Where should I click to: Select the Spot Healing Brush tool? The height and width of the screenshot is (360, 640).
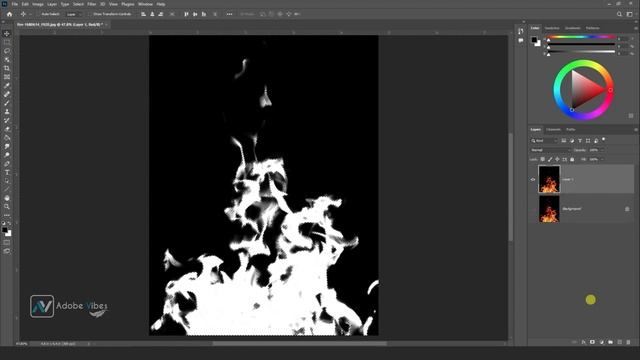coord(7,94)
